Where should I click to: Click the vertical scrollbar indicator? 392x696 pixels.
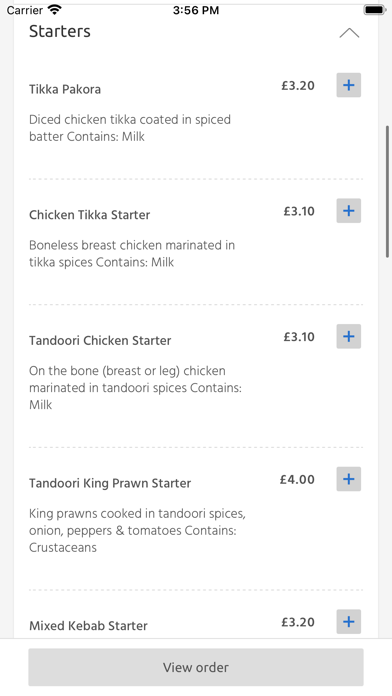[388, 191]
